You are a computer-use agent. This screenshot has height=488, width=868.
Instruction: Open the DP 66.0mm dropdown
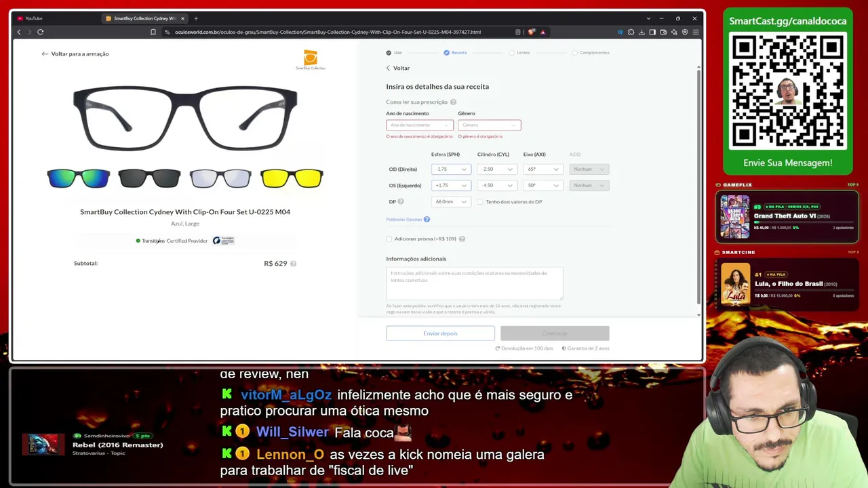tap(452, 202)
